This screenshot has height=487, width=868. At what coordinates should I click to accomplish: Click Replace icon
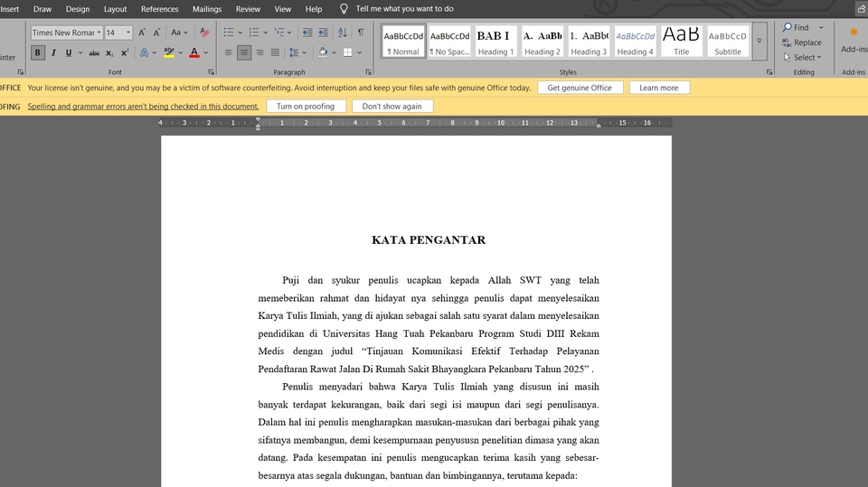pos(787,42)
